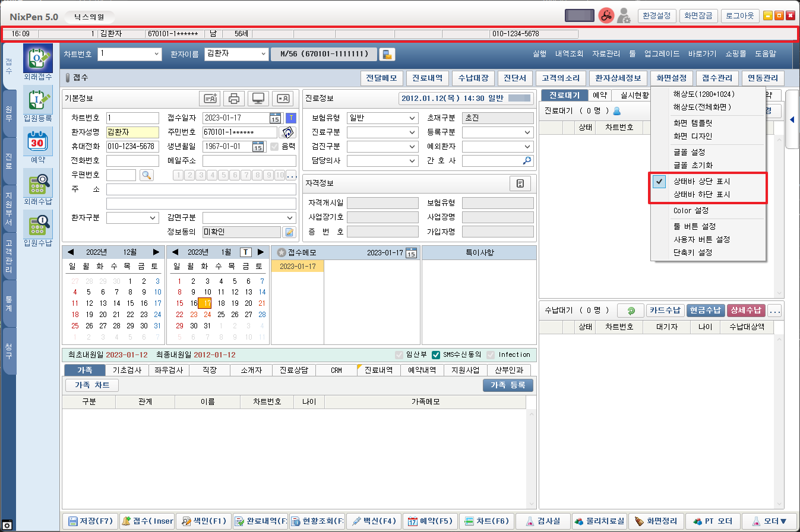Toggle the Infection checkbox
This screenshot has width=800, height=532.
coord(491,355)
